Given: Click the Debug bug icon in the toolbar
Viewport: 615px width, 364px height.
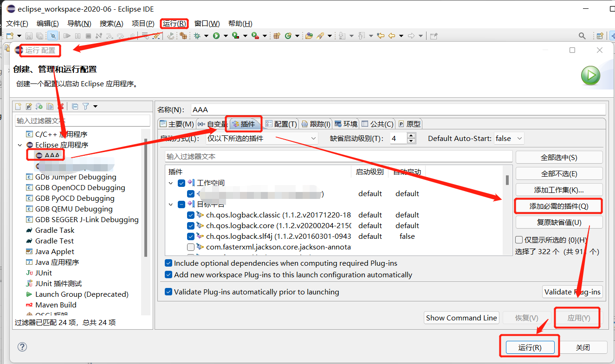Looking at the screenshot, I should (197, 36).
